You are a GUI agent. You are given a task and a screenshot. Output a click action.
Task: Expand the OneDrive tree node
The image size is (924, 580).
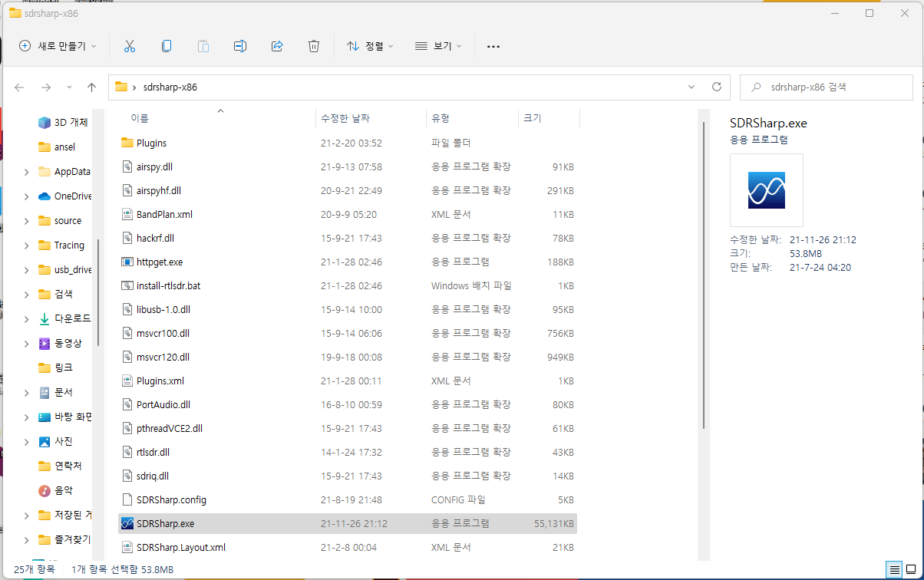pos(27,196)
